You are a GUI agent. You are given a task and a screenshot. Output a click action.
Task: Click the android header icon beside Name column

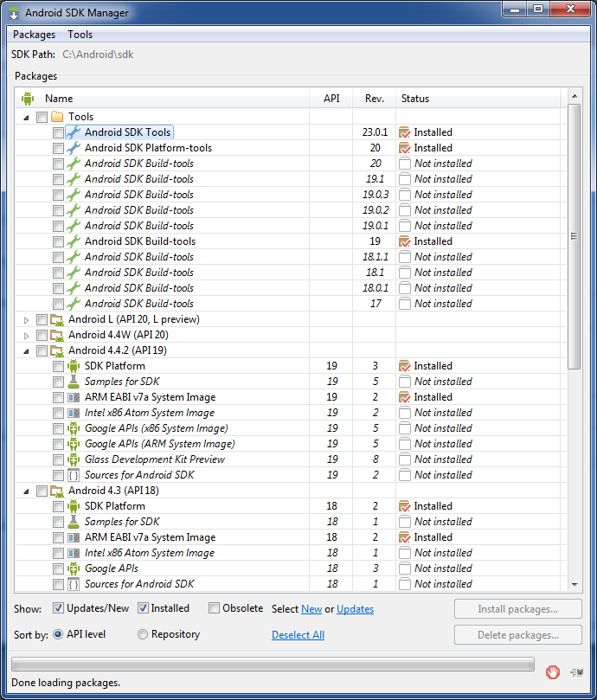click(28, 99)
